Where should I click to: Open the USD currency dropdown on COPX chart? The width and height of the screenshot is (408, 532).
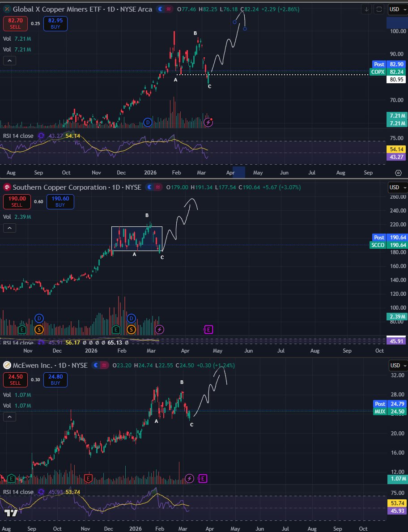tap(397, 9)
